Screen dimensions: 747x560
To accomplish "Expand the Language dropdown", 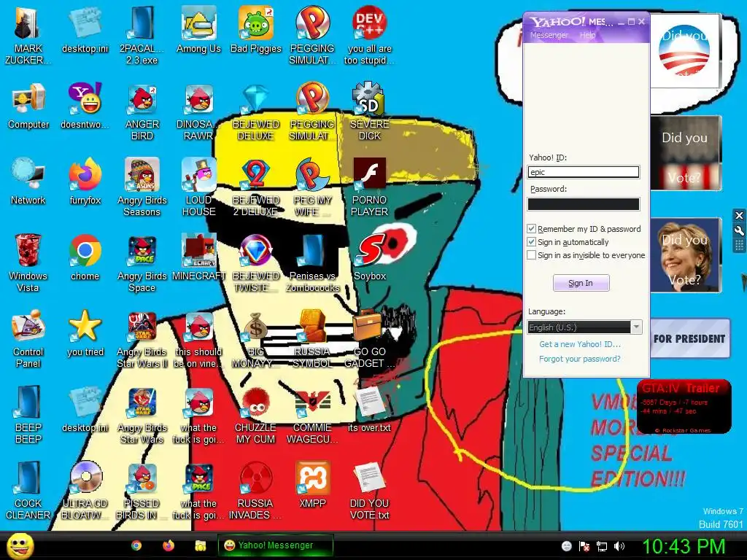I will 636,327.
